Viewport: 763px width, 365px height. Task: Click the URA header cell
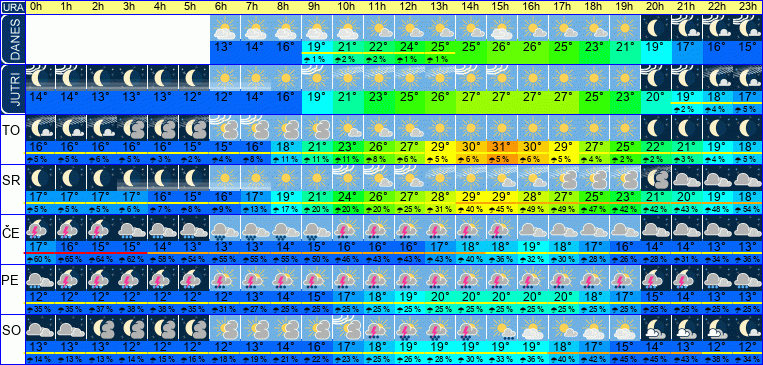(x=12, y=7)
